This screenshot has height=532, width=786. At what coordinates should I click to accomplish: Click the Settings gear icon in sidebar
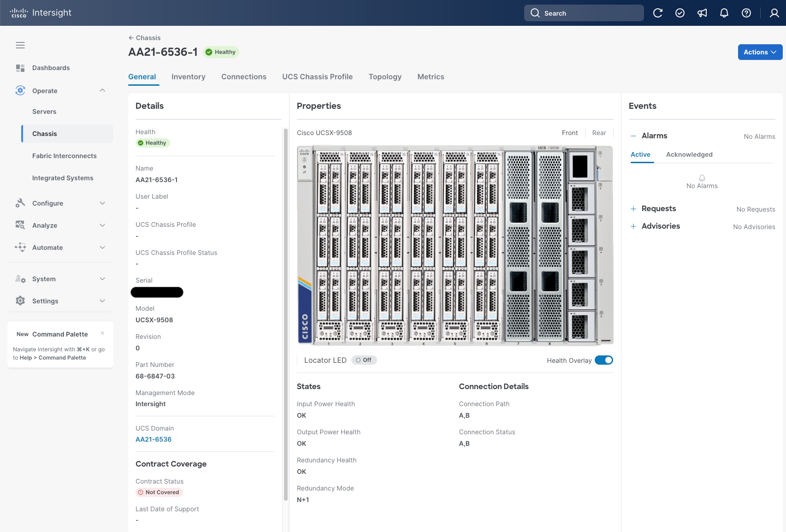pos(20,301)
